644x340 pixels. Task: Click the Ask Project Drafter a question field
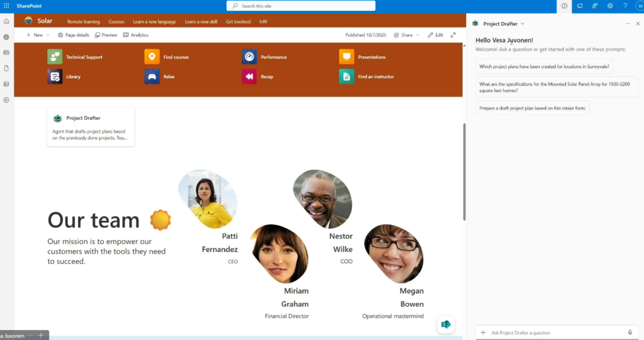click(553, 332)
